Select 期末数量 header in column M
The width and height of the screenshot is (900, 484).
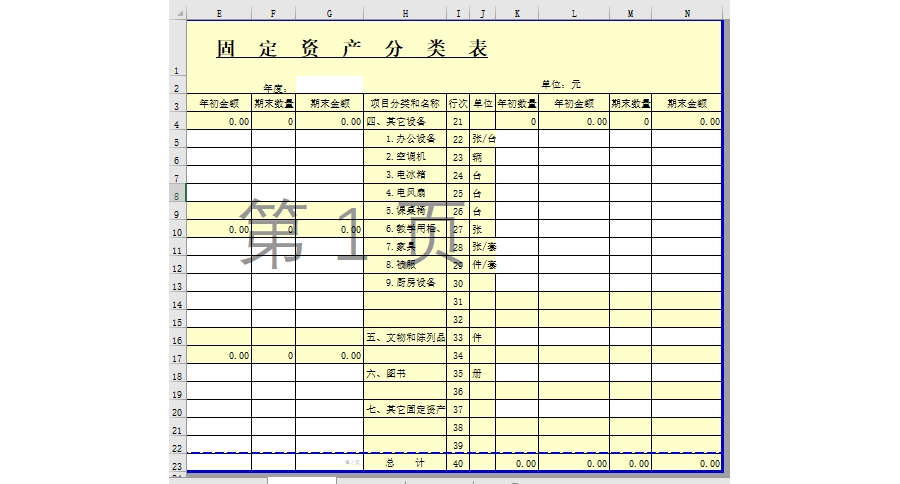631,103
